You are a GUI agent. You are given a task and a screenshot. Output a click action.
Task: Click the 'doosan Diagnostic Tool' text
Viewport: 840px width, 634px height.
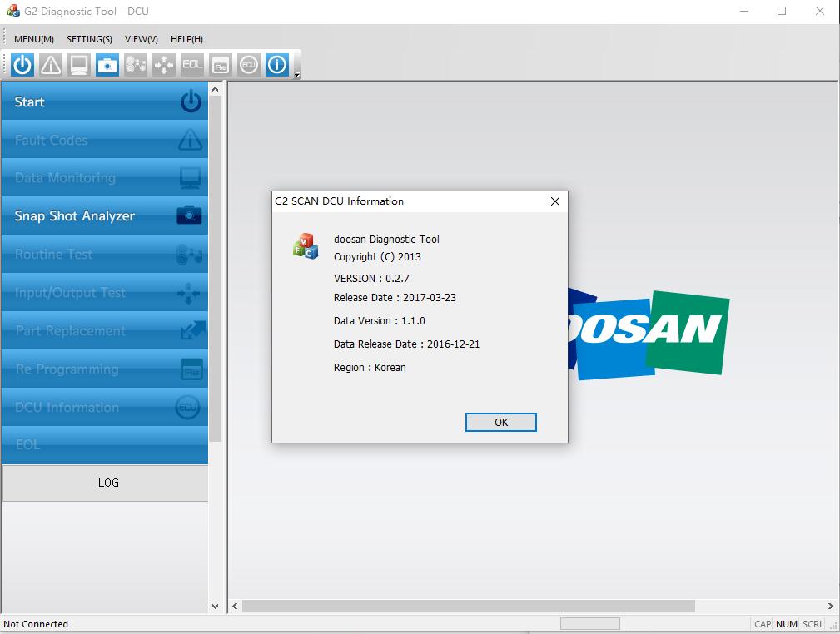(386, 240)
